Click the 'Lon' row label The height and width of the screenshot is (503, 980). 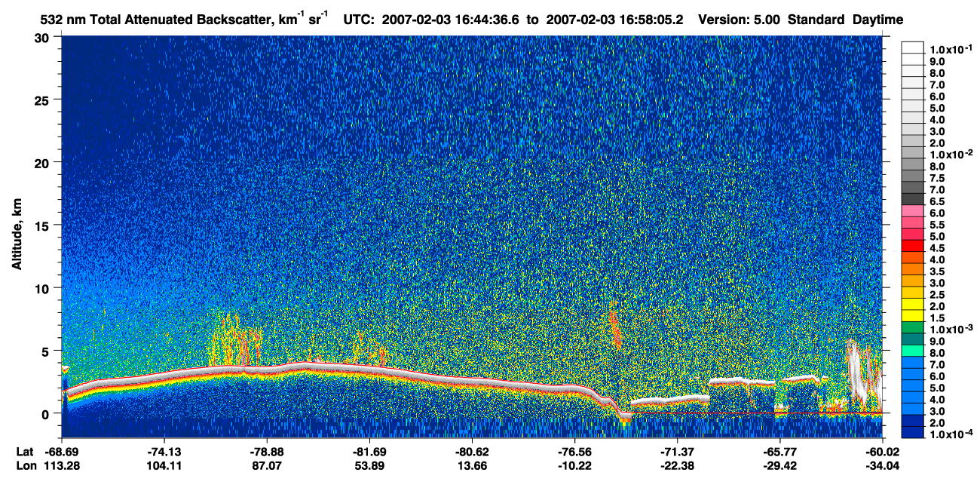pos(25,465)
